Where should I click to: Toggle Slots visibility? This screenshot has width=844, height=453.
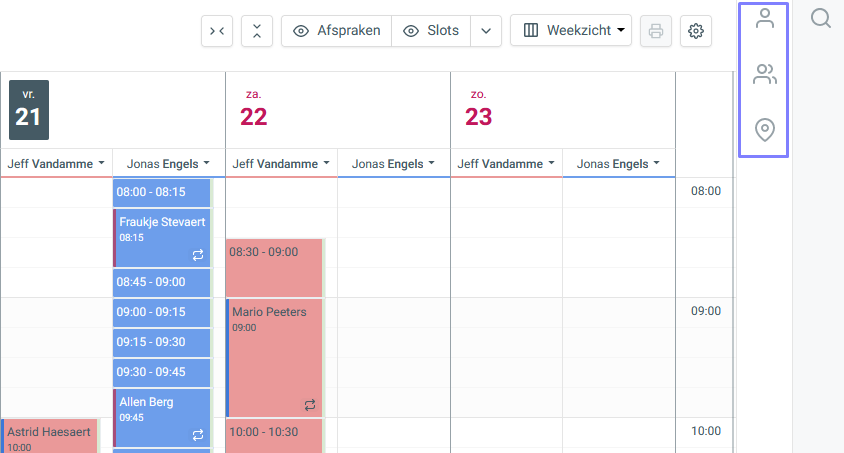point(431,31)
